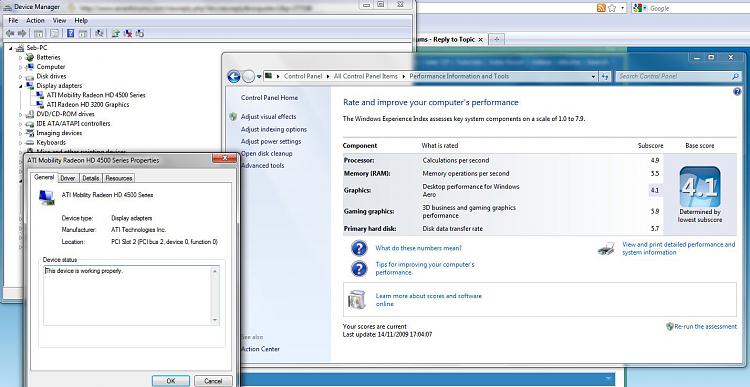The image size is (750, 387).
Task: Switch to the Resources tab in Properties
Action: coord(119,178)
